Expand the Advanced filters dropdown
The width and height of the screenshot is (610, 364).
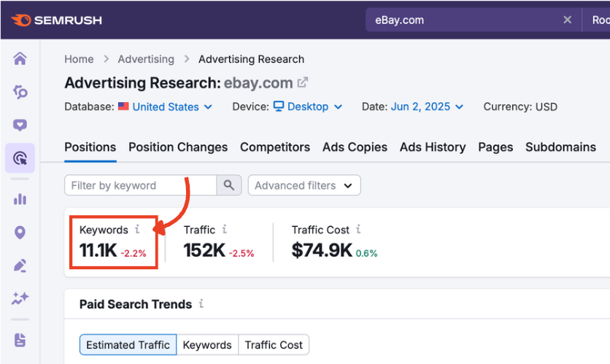point(304,185)
